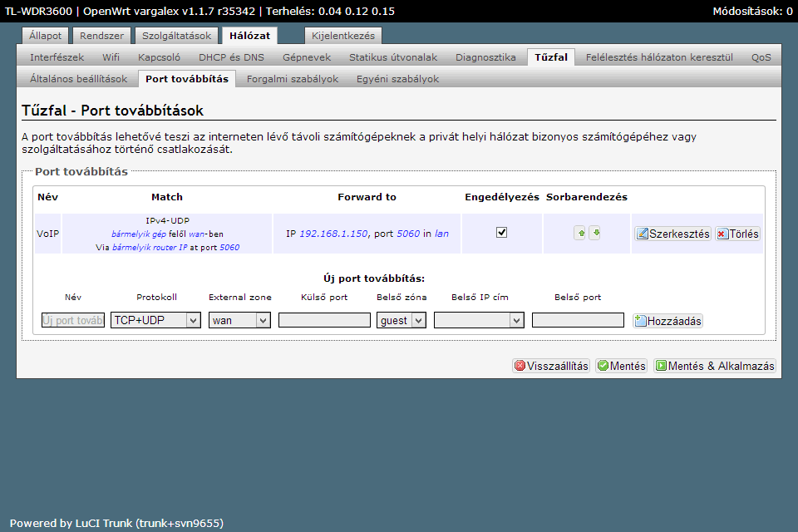Open the Állapot tab
The image size is (798, 532).
(45, 36)
